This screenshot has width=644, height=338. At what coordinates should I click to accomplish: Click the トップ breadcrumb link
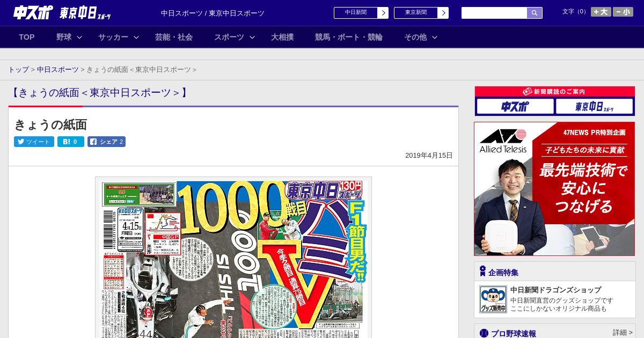[18, 70]
